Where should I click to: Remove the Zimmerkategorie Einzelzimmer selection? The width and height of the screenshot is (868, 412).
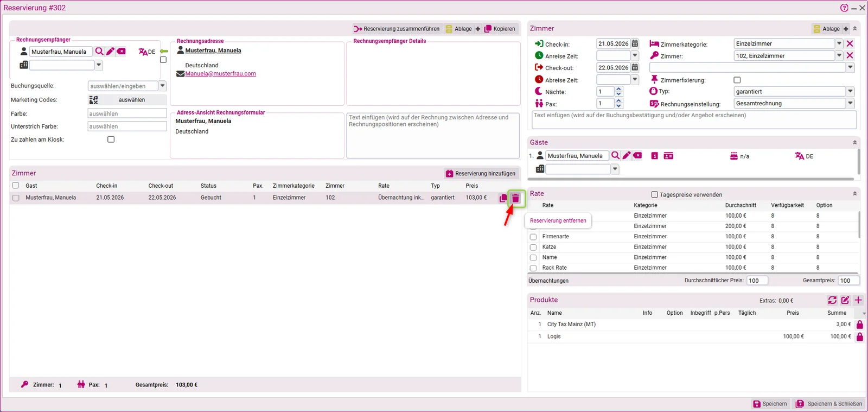(850, 44)
